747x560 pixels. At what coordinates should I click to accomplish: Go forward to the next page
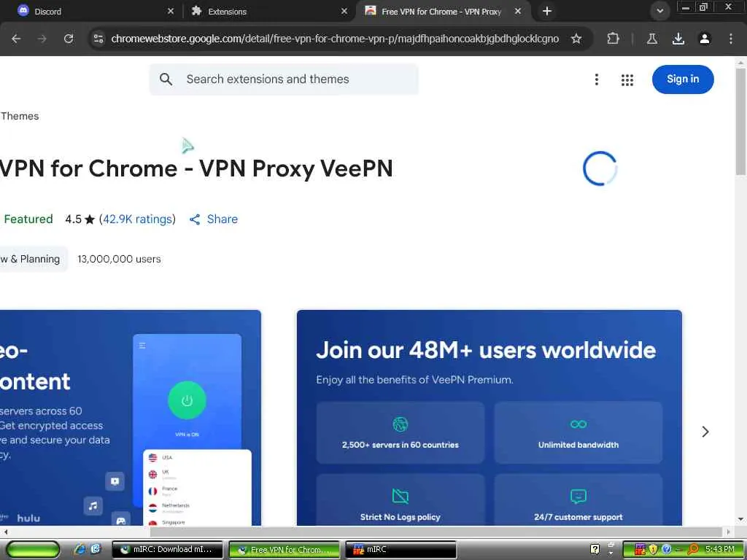42,39
